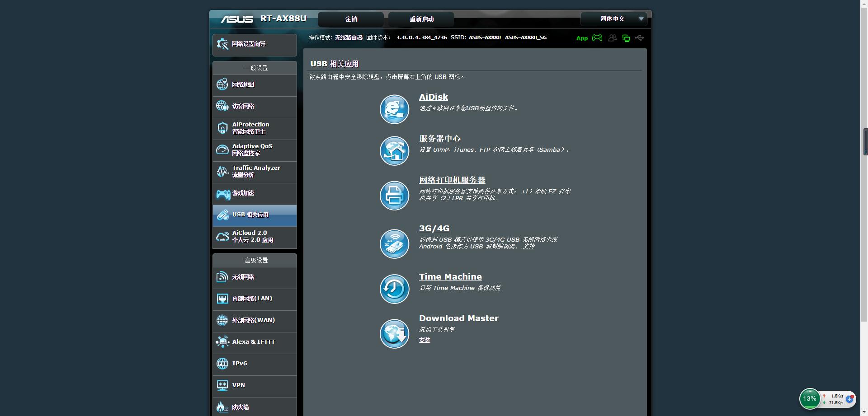Click the ASUS-AX88U_5G SSID link

526,38
